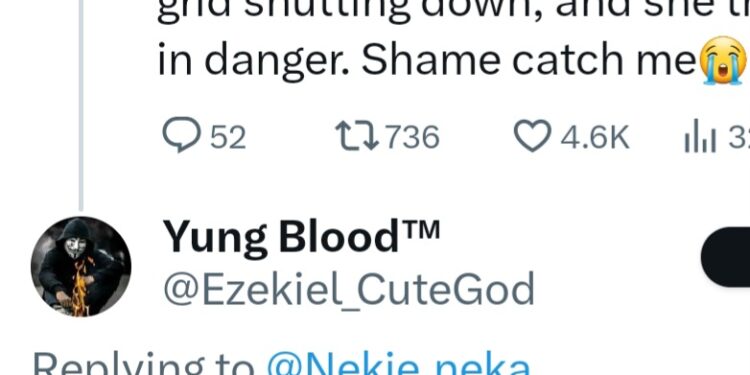Open the Yung Blood™ display name
The width and height of the screenshot is (750, 375).
pyautogui.click(x=301, y=236)
